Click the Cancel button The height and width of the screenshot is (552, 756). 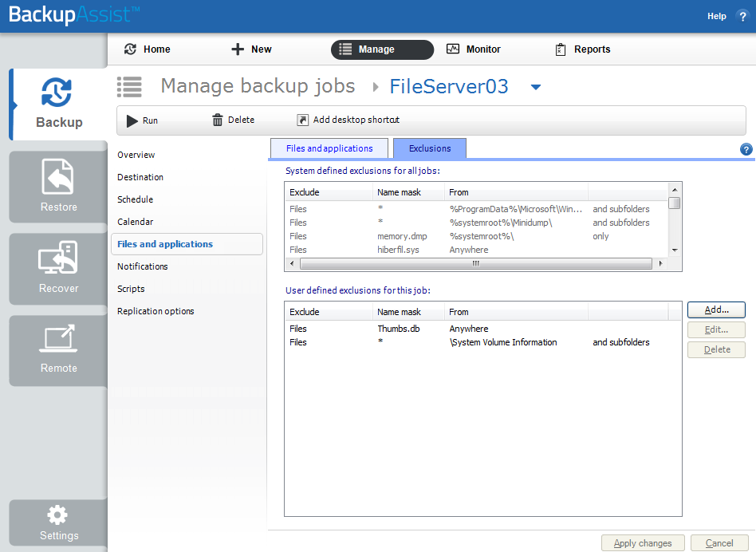[719, 543]
